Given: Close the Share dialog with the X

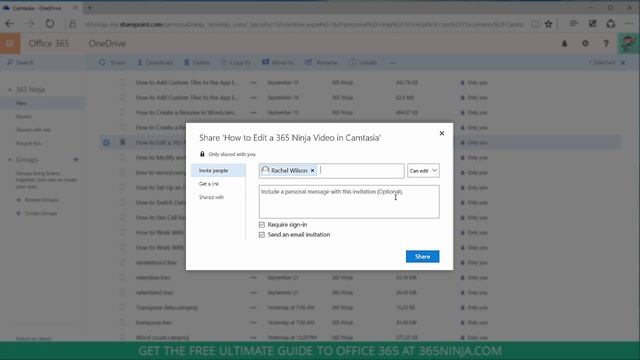Looking at the screenshot, I should click(x=442, y=133).
